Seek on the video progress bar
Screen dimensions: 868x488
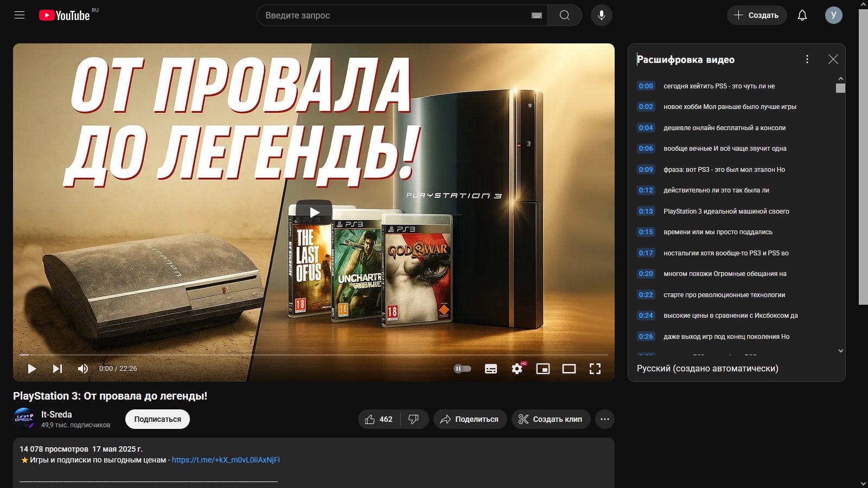pyautogui.click(x=314, y=355)
